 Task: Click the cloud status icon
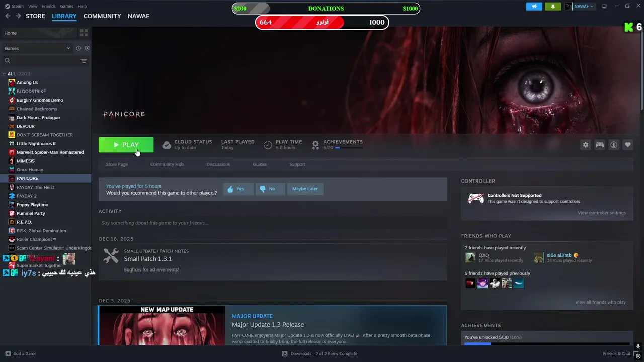coord(167,145)
